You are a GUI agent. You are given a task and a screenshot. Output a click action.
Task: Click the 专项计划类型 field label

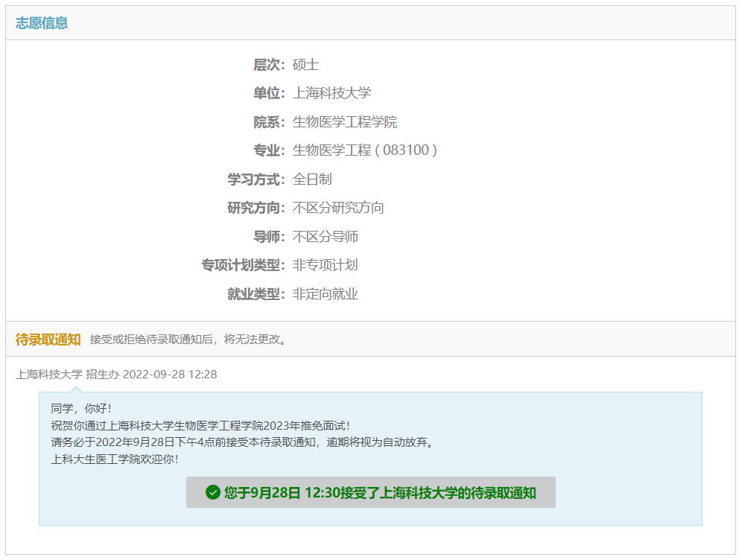coord(243,265)
